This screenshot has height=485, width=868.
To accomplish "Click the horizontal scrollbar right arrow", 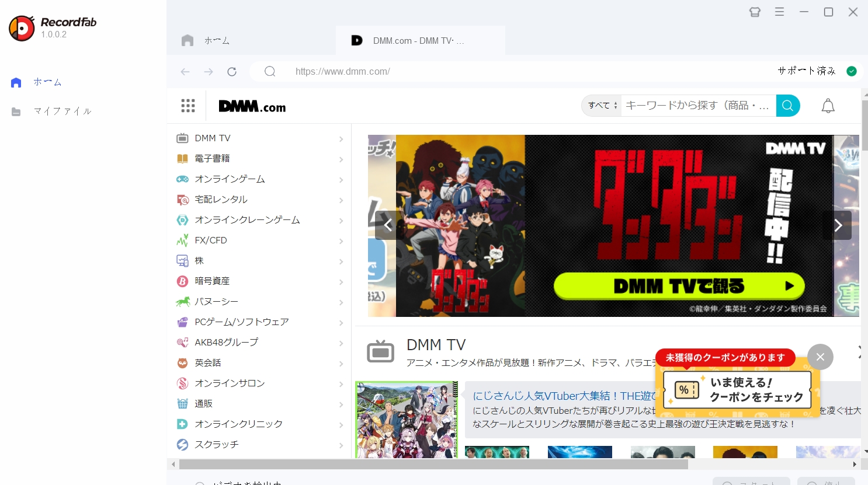I will [855, 465].
